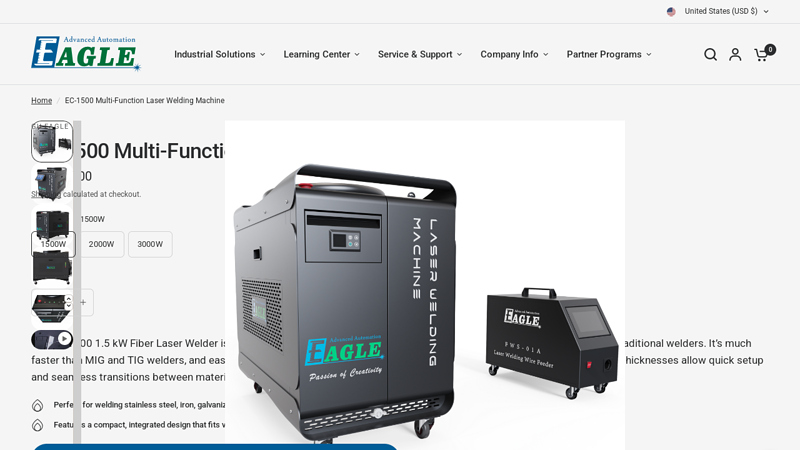Open the shopping cart icon

tap(762, 55)
